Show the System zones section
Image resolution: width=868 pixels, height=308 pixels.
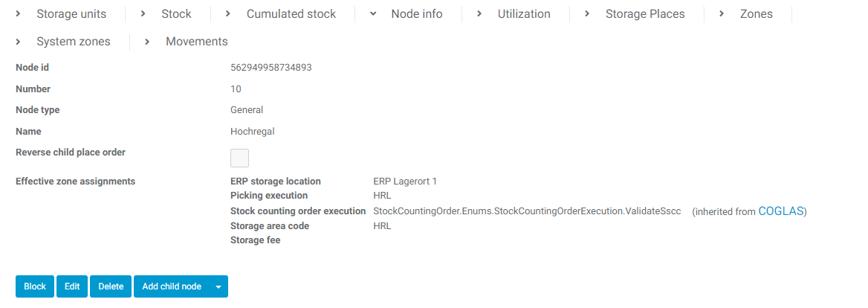click(x=73, y=42)
